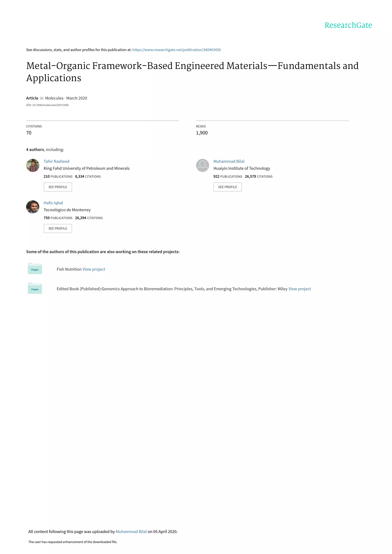Click the article title heading
The height and width of the screenshot is (554, 392).
click(192, 72)
